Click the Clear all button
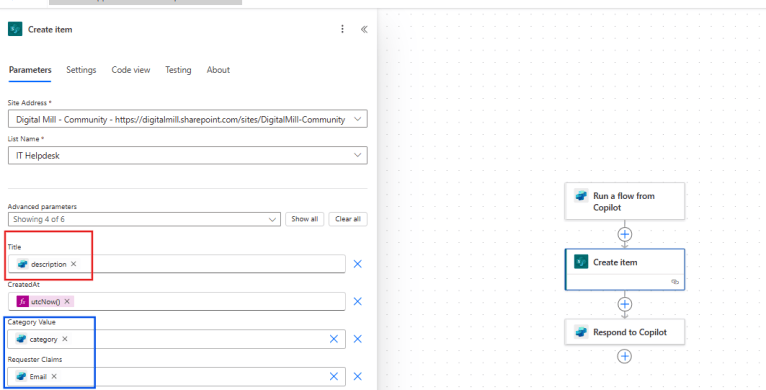 click(x=348, y=219)
